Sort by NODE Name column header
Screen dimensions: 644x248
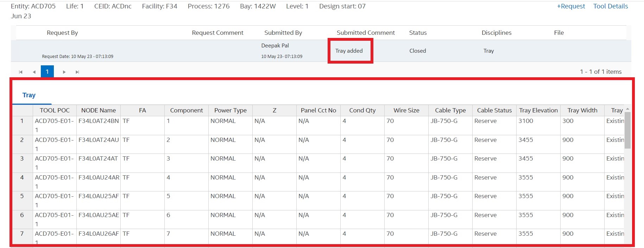click(x=99, y=110)
